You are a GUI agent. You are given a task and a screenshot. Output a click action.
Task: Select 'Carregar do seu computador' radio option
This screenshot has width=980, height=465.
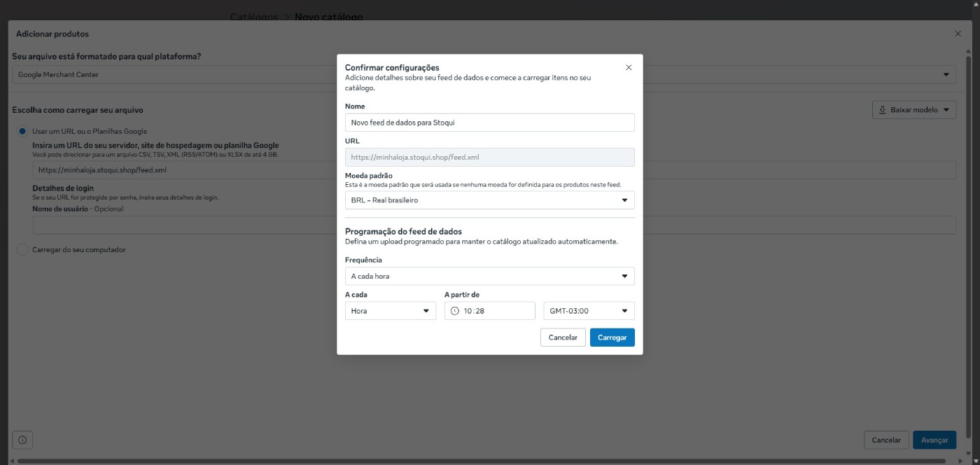point(22,249)
